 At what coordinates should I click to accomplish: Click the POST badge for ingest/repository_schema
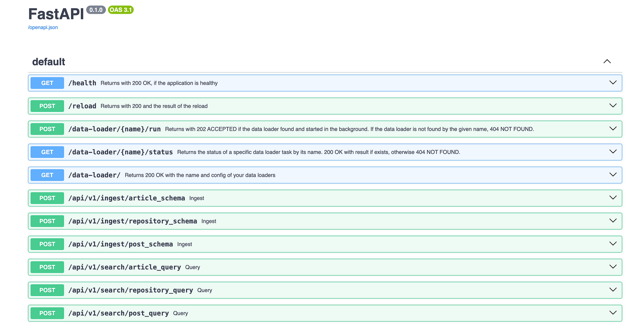click(47, 221)
